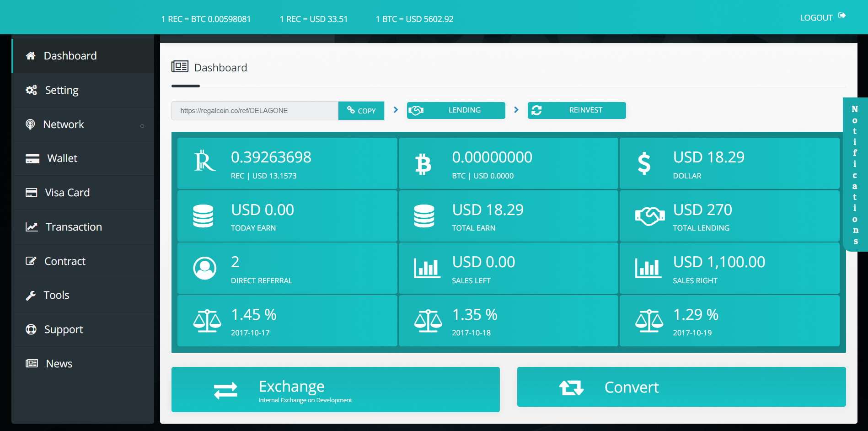868x431 pixels.
Task: Click the Network podcast icon
Action: tap(30, 124)
